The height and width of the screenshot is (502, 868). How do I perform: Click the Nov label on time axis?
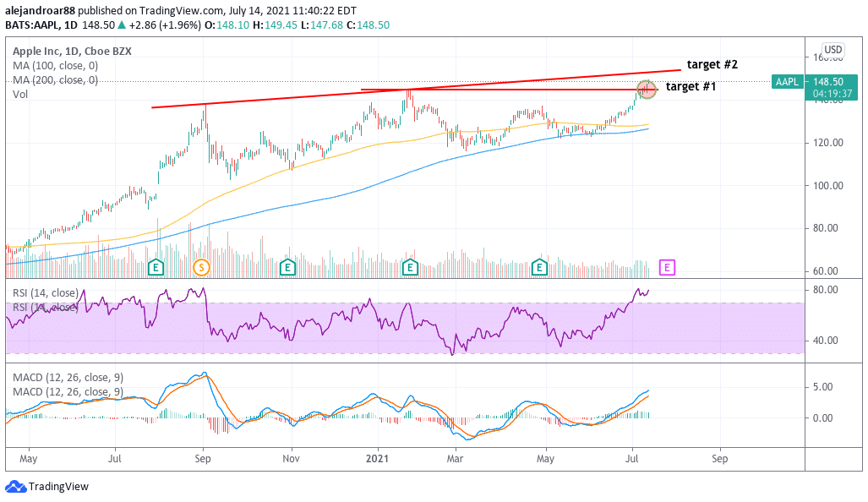[x=292, y=459]
